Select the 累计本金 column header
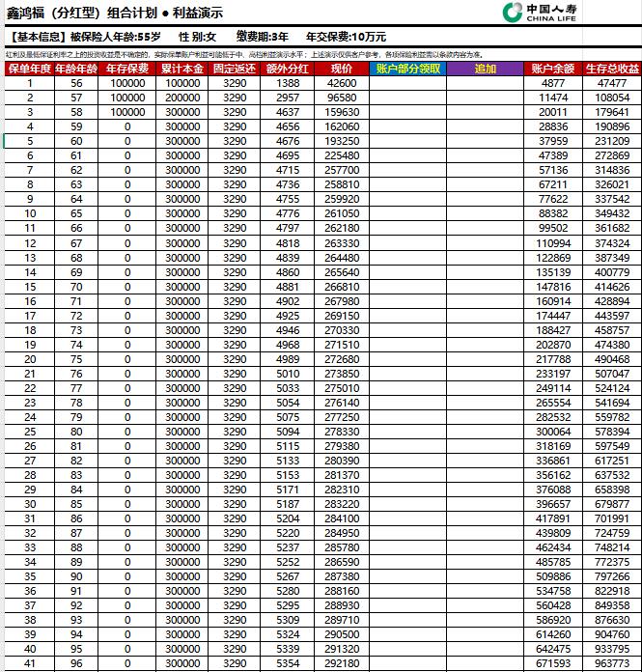This screenshot has height=672, width=642. [181, 70]
